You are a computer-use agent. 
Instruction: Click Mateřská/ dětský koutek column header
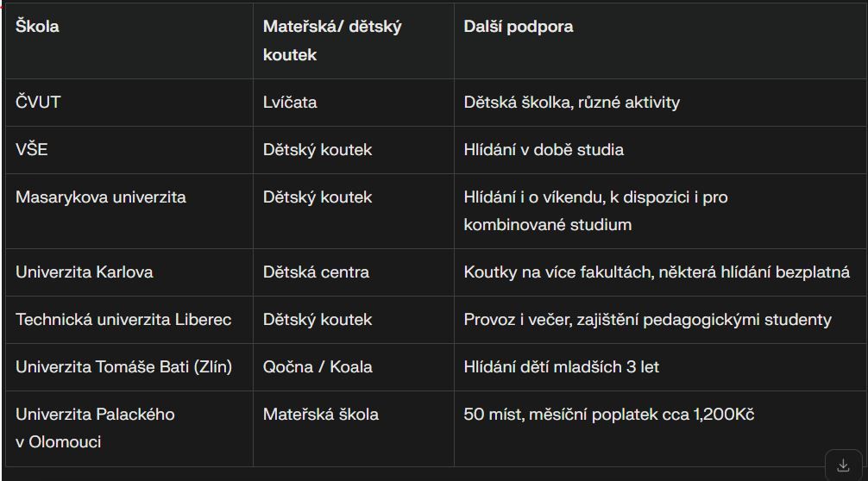(353, 41)
